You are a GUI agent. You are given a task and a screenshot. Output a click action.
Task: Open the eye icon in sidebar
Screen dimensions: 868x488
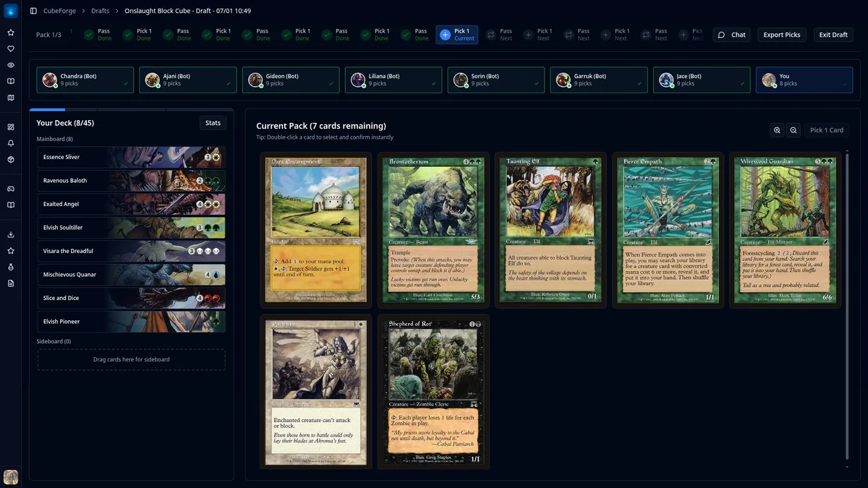11,65
